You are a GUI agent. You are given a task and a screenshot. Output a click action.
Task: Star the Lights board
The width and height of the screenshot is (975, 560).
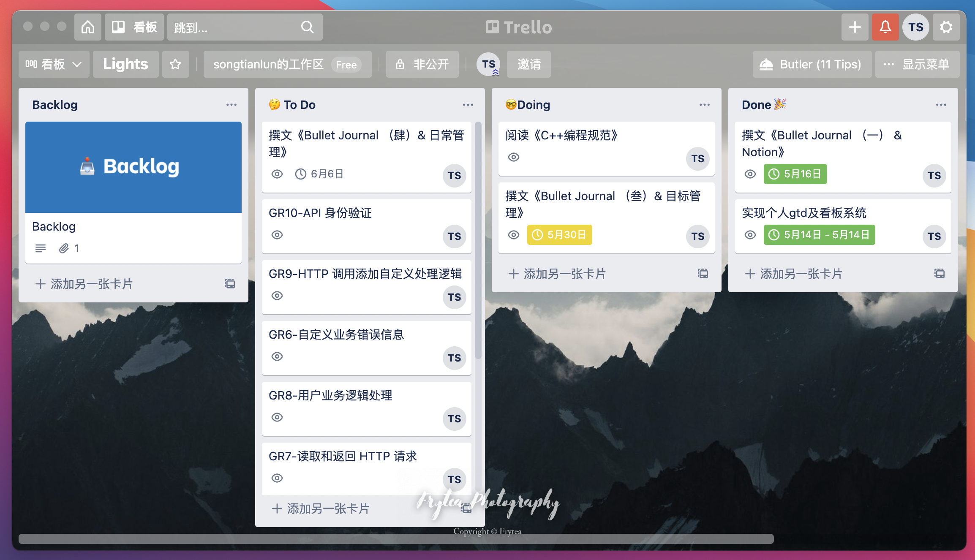click(175, 64)
